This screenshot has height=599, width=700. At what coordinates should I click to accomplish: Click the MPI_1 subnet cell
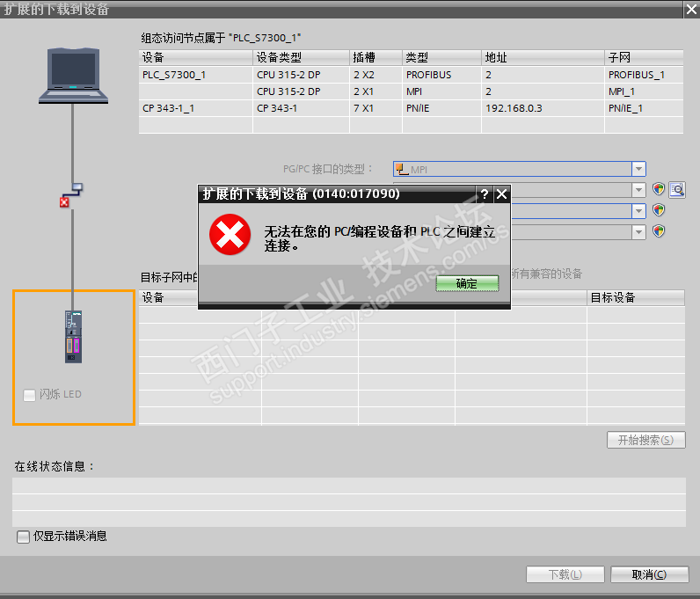[x=644, y=91]
